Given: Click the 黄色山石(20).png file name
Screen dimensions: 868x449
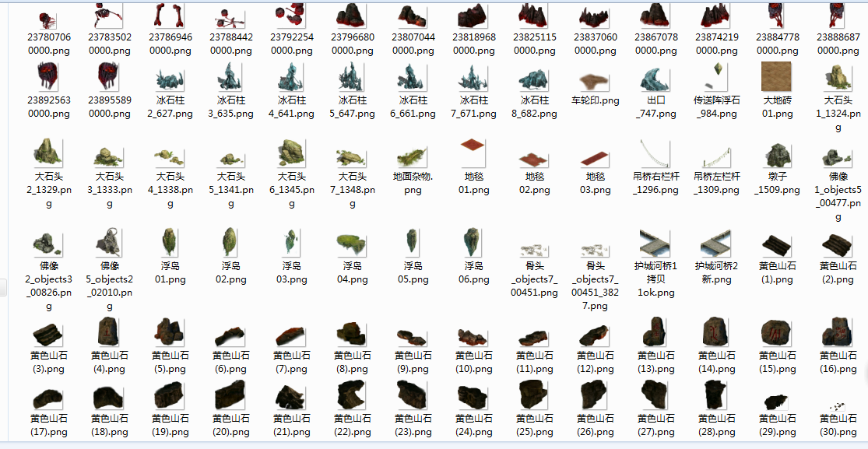Looking at the screenshot, I should (231, 425).
